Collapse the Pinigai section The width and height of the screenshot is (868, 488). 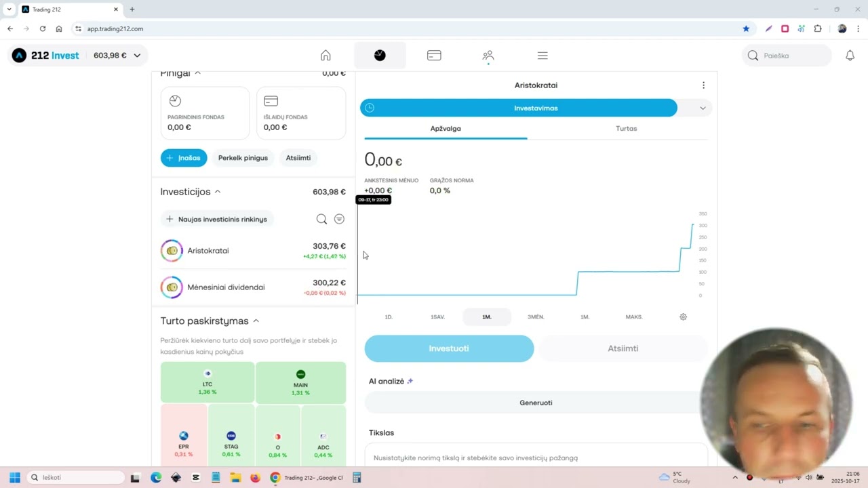tap(197, 73)
